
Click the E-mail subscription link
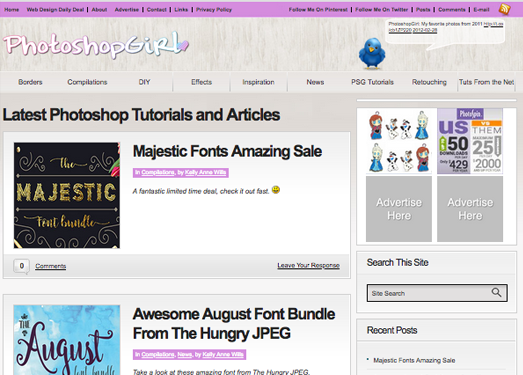pyautogui.click(x=481, y=10)
